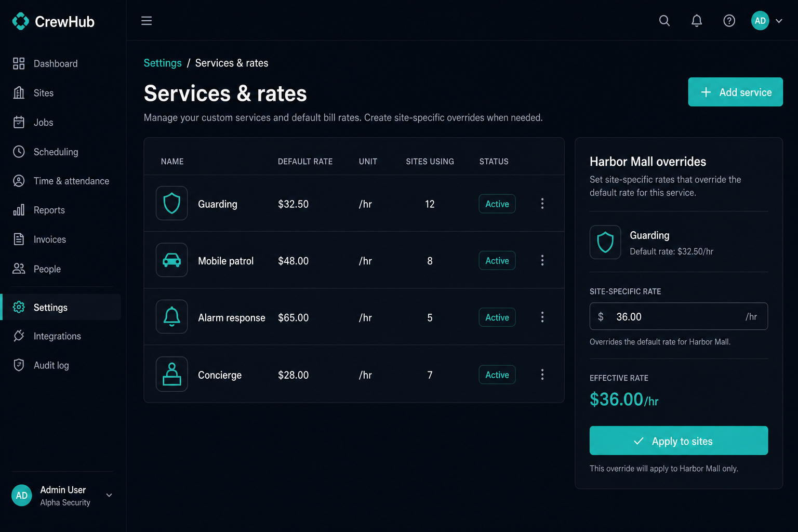Expand the top-right account dropdown chevron
Screen dimensions: 798x532
779,21
